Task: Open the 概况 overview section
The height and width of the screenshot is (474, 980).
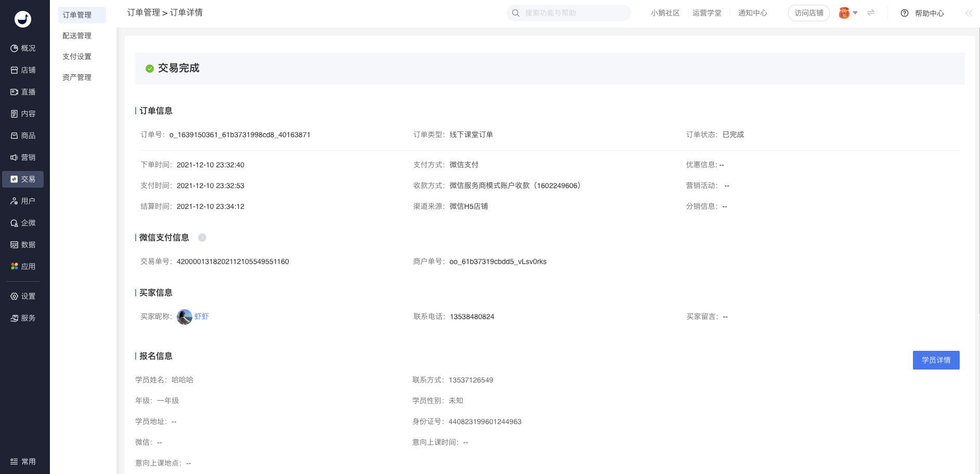Action: pyautogui.click(x=23, y=48)
